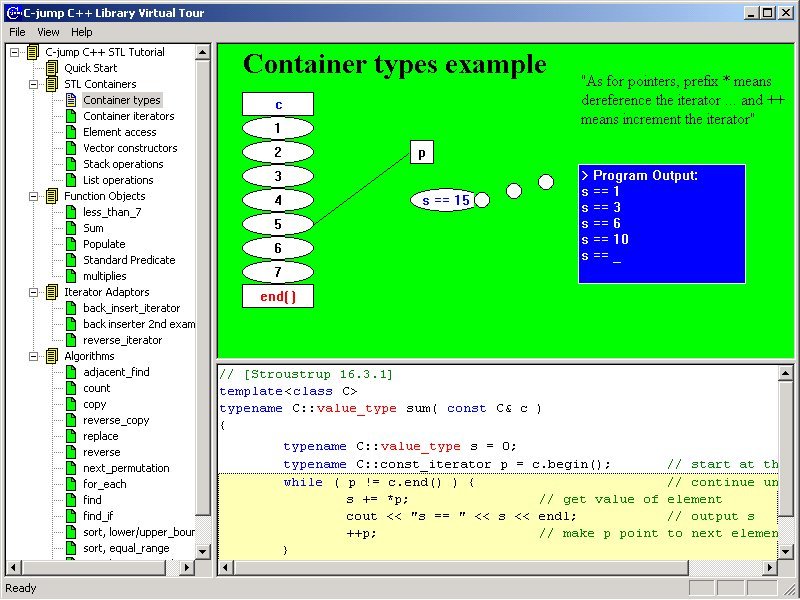The width and height of the screenshot is (800, 600).
Task: Open the View menu
Action: point(48,32)
